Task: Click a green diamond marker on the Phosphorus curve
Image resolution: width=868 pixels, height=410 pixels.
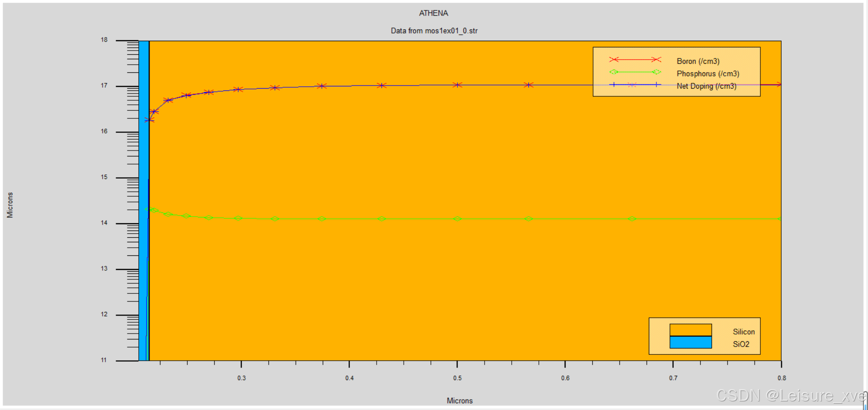Action: click(x=457, y=219)
